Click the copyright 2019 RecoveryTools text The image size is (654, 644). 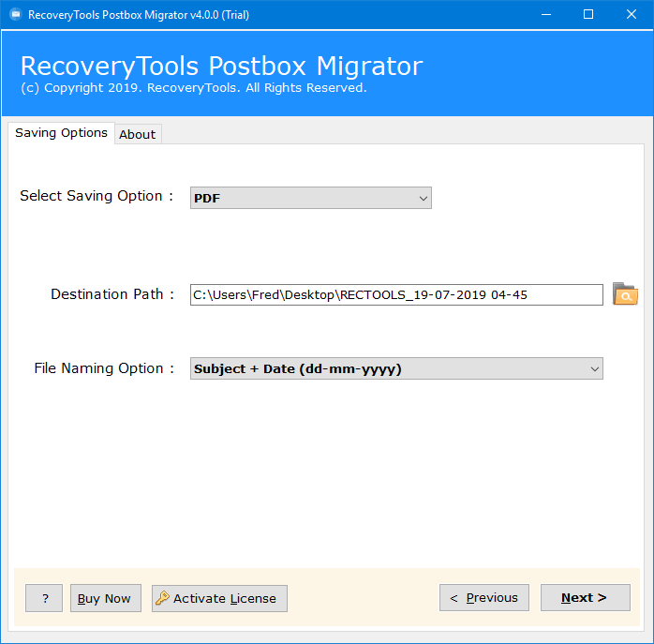194,87
